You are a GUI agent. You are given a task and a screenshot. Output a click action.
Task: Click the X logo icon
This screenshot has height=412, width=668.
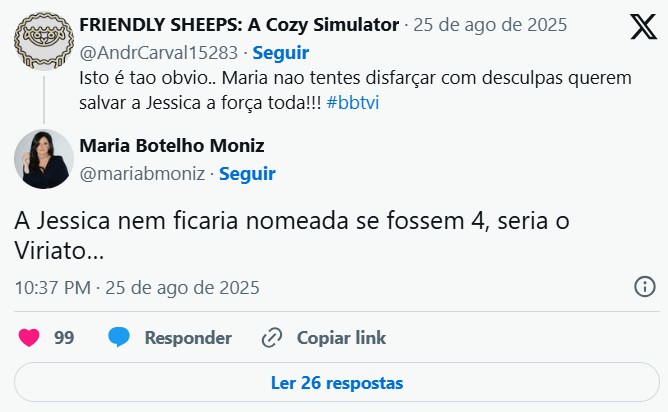tap(643, 28)
